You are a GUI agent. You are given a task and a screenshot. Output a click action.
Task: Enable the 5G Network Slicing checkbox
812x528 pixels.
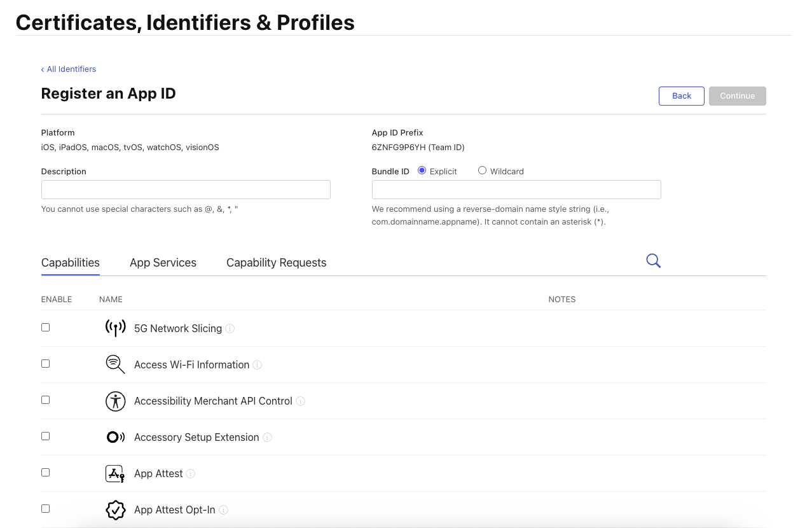click(45, 327)
